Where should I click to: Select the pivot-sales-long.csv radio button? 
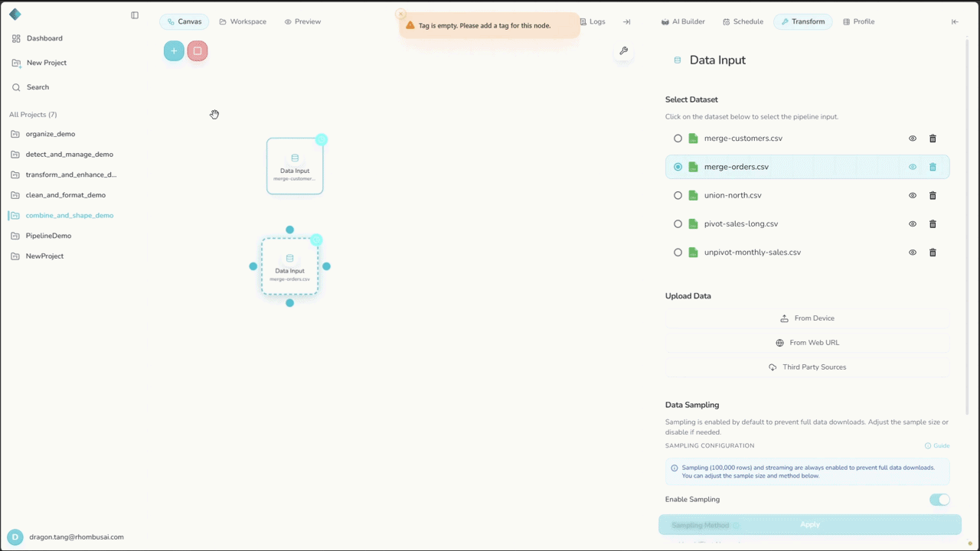pyautogui.click(x=678, y=224)
